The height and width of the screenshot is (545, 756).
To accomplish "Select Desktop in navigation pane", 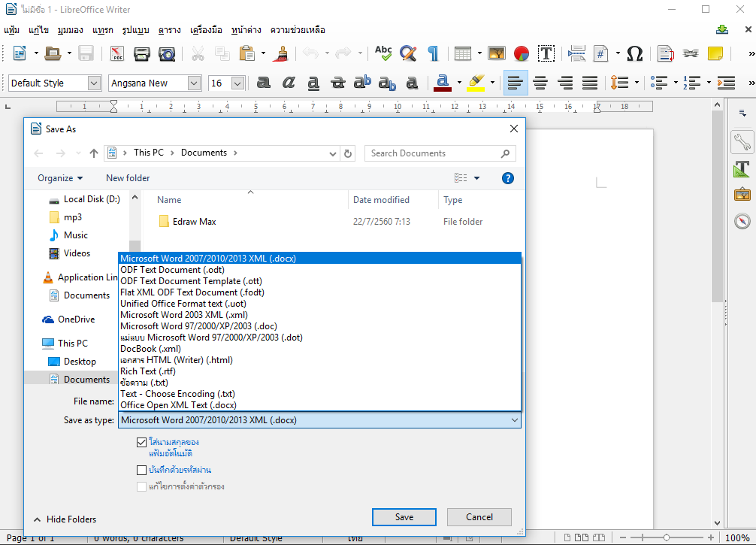I will click(x=80, y=362).
